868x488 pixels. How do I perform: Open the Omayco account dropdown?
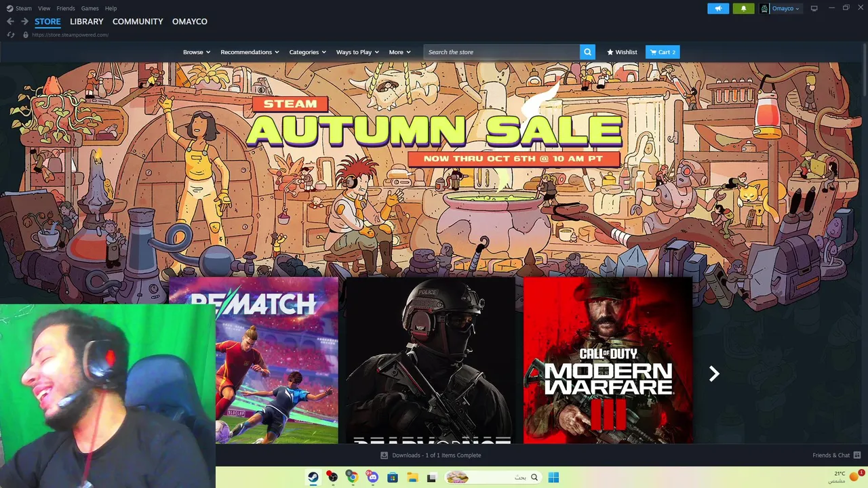click(x=786, y=8)
